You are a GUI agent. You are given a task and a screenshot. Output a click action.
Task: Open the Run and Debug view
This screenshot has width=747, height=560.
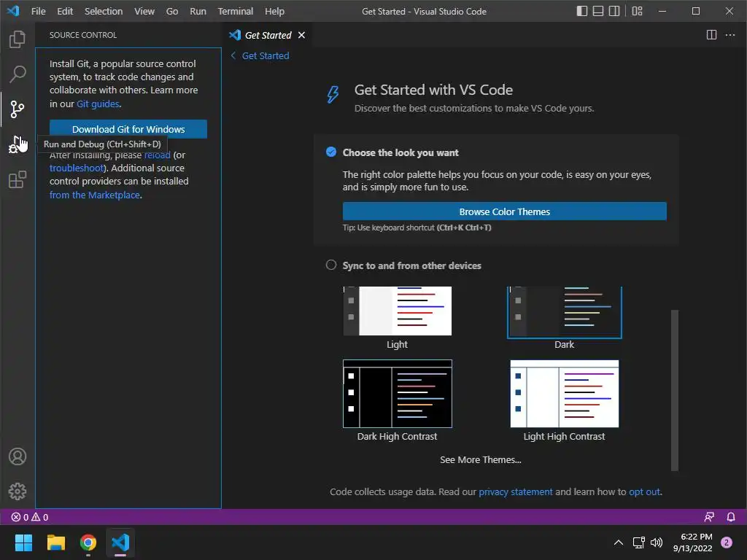pos(18,144)
